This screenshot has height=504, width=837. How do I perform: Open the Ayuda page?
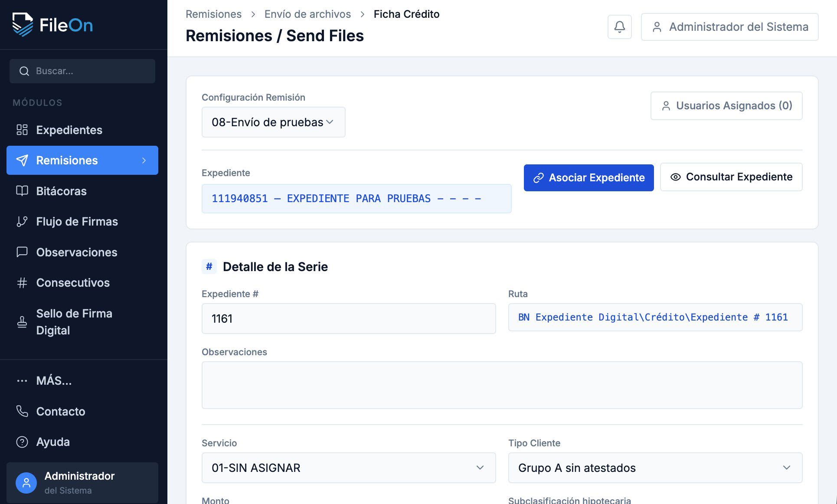pyautogui.click(x=82, y=442)
